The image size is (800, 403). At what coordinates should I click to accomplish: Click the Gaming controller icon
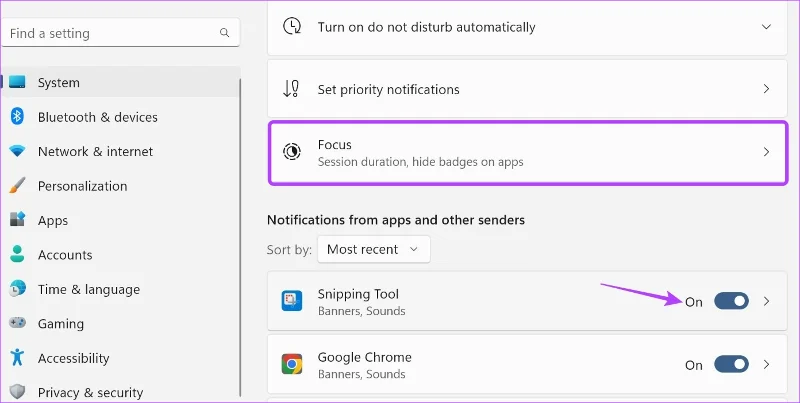pyautogui.click(x=17, y=323)
